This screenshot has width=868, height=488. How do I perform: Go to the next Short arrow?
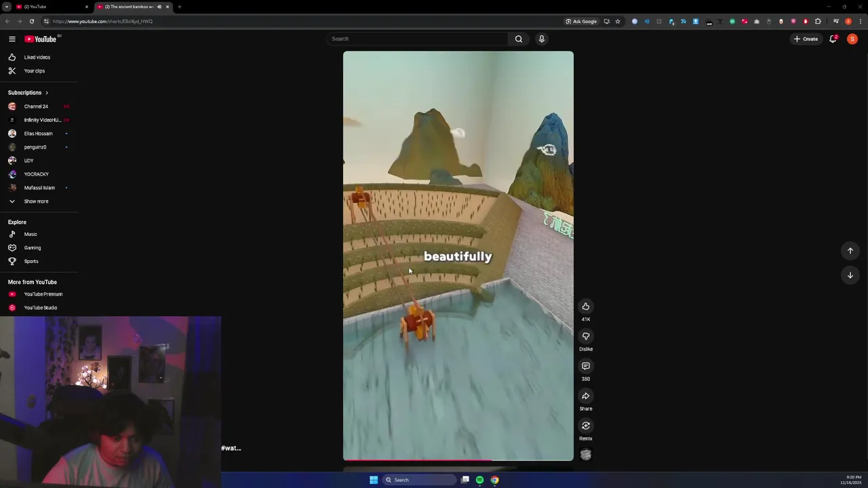[850, 275]
